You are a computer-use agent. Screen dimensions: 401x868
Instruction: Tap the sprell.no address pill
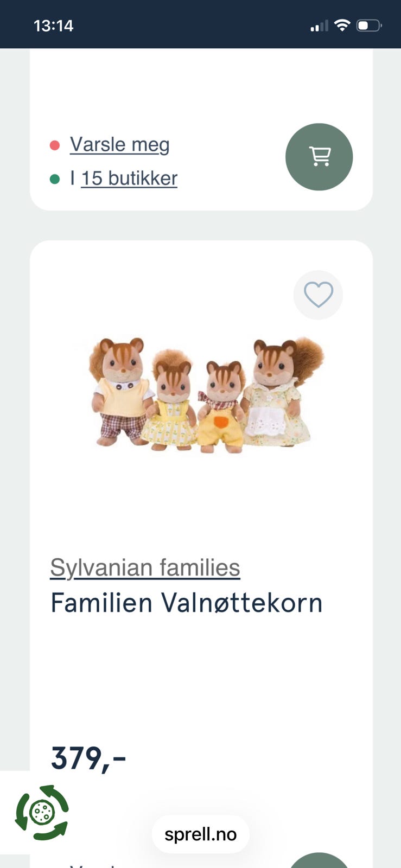(x=200, y=834)
